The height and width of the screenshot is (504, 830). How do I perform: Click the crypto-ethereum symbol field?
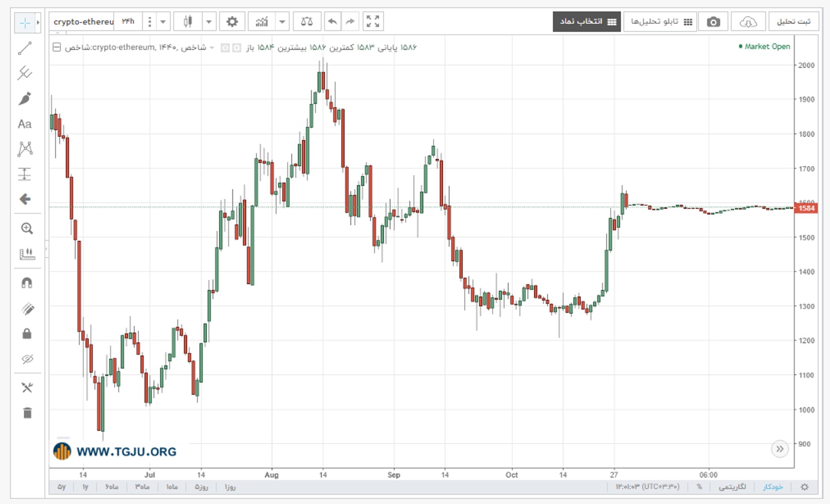point(82,22)
